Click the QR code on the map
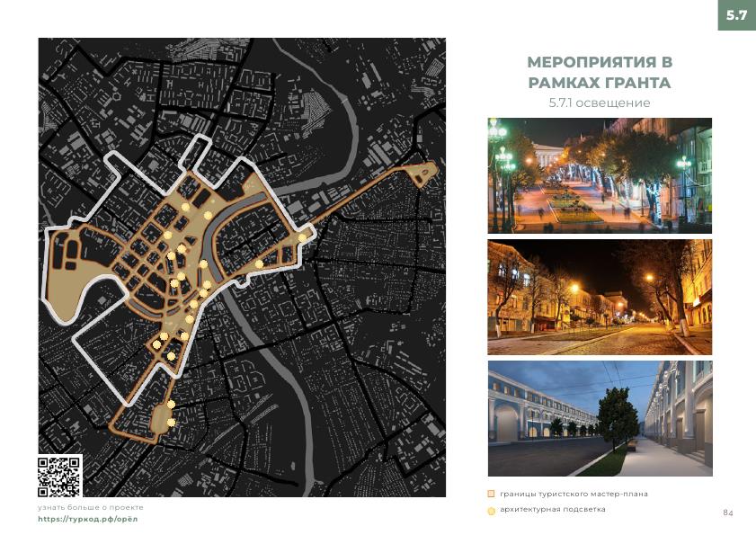 (60, 477)
